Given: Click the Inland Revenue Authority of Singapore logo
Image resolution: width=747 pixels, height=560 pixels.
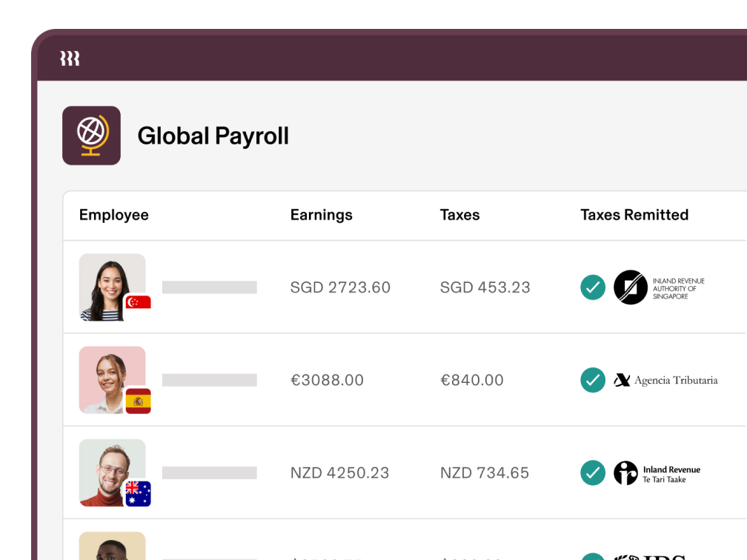Looking at the screenshot, I should click(660, 287).
